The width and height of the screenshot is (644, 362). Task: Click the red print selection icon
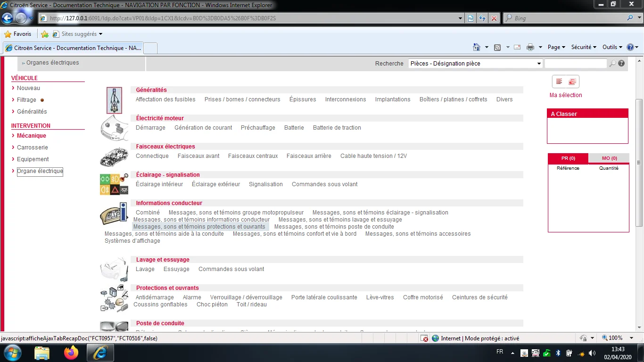572,82
